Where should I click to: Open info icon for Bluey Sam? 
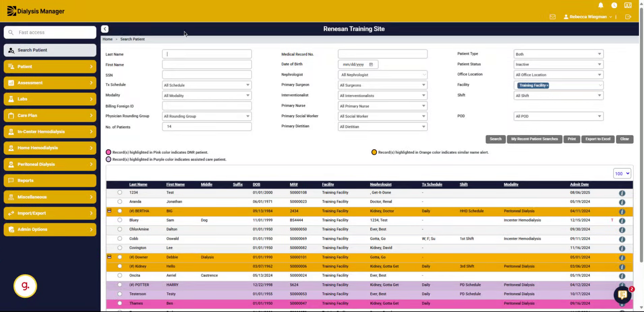coord(622,221)
